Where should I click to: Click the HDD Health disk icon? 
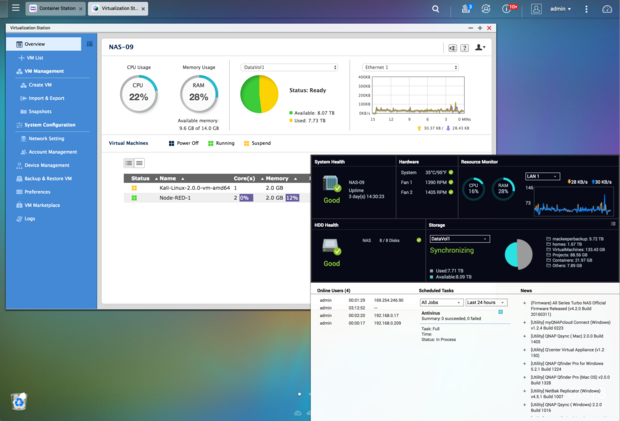coord(331,247)
